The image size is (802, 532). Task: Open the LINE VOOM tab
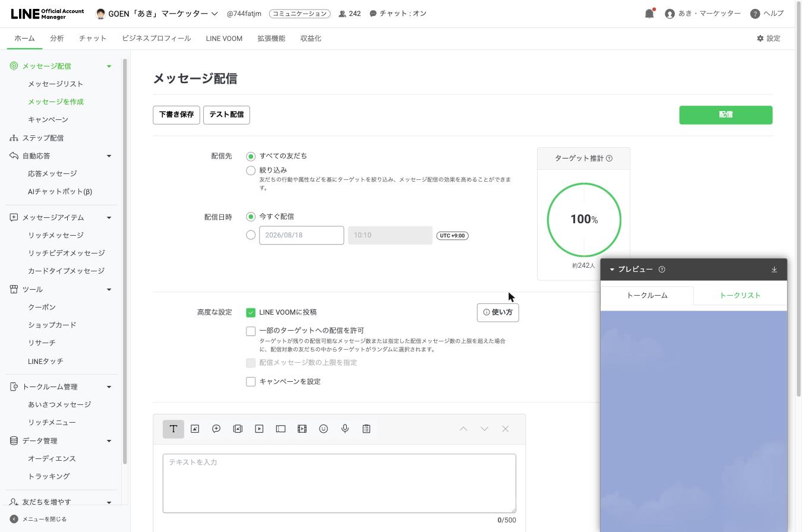[224, 38]
